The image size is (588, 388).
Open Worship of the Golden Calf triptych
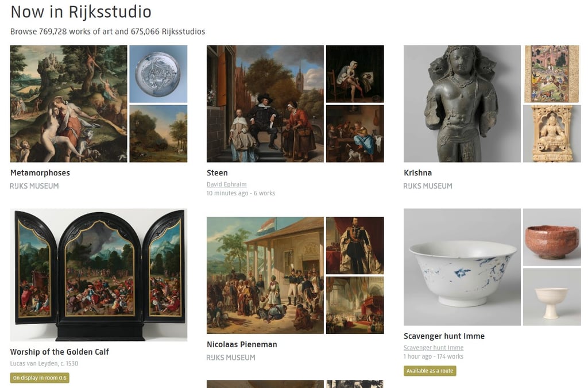tap(99, 275)
